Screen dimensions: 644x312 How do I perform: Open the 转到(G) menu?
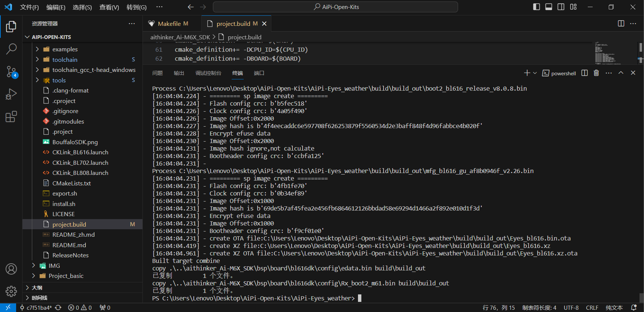point(136,7)
